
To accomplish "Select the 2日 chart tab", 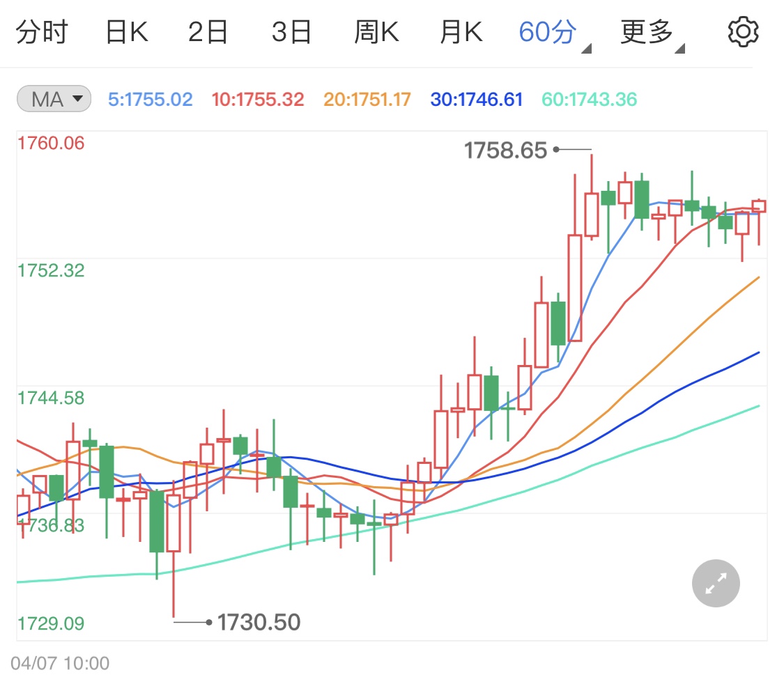I will click(x=208, y=33).
